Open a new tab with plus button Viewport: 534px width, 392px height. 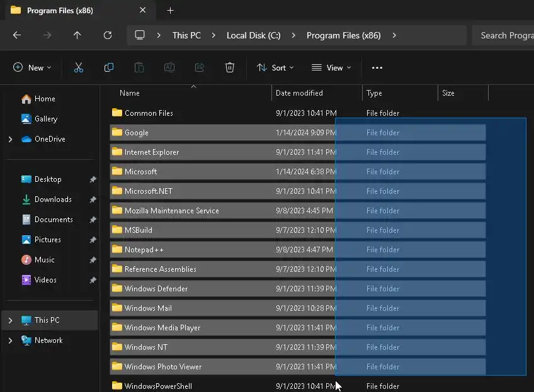coord(170,11)
